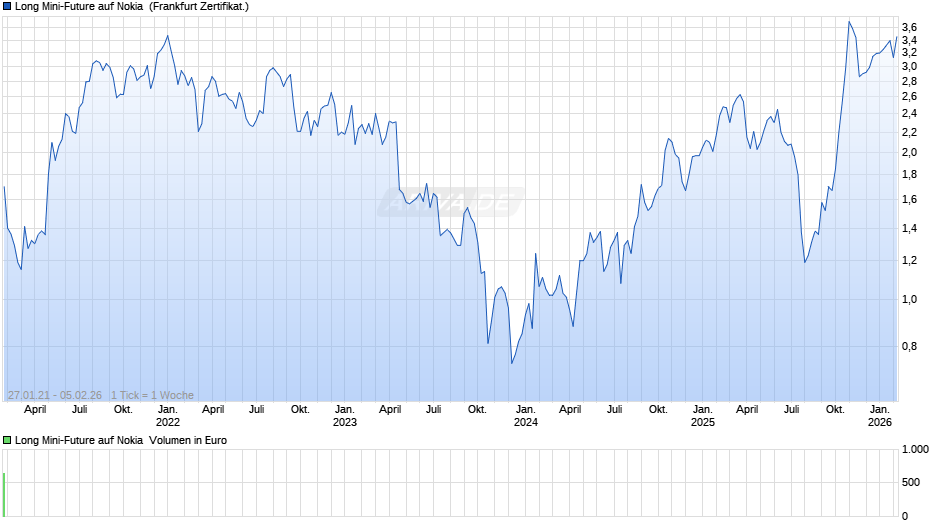The height and width of the screenshot is (526, 940).
Task: Click the '1 Tick = 1 Woche' label
Action: tap(152, 395)
